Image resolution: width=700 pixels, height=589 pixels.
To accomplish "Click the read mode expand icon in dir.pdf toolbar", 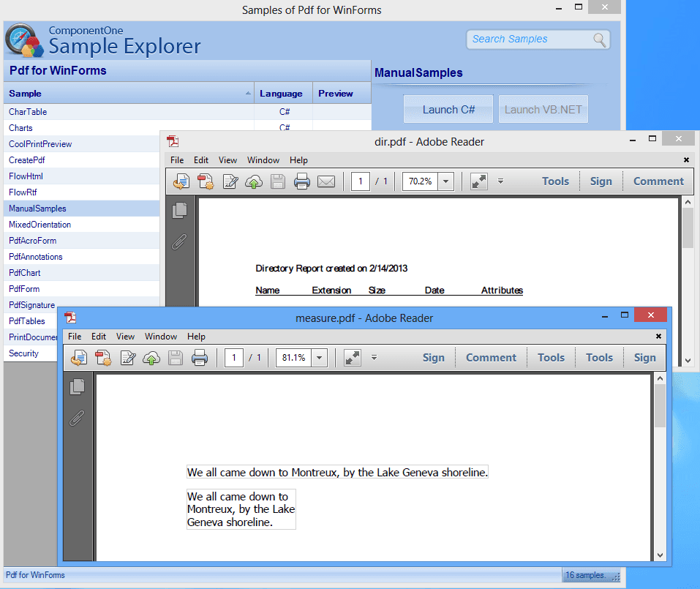I will point(479,181).
